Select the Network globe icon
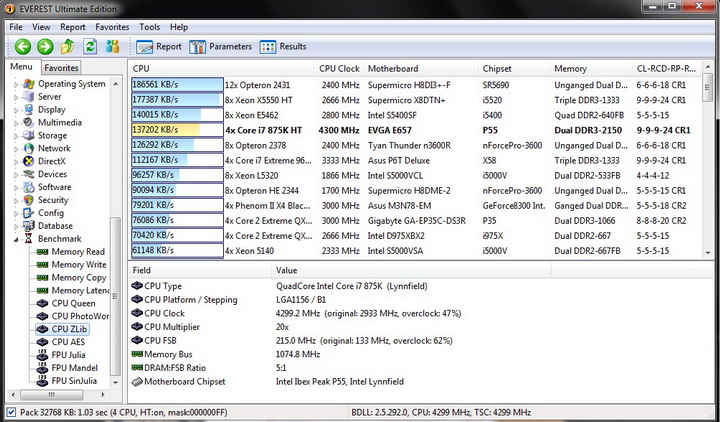Viewport: 720px width, 422px height. click(28, 148)
